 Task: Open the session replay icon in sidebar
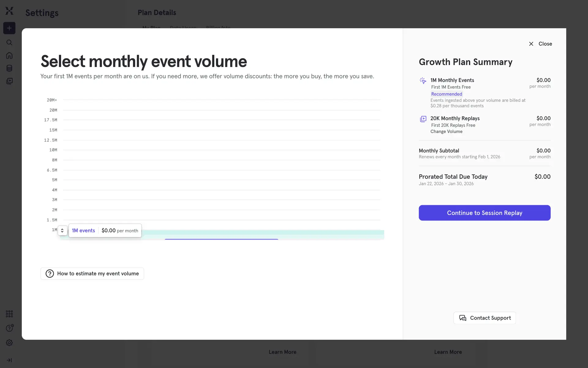pos(9,81)
